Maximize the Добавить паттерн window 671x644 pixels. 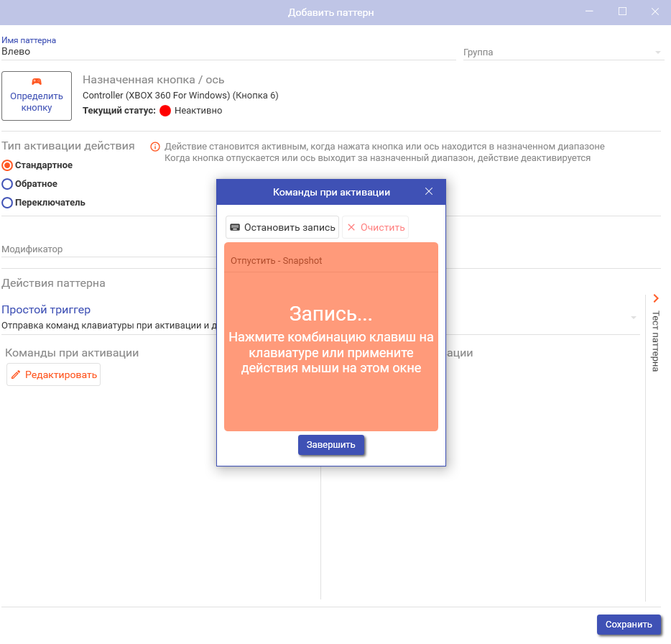click(x=622, y=11)
